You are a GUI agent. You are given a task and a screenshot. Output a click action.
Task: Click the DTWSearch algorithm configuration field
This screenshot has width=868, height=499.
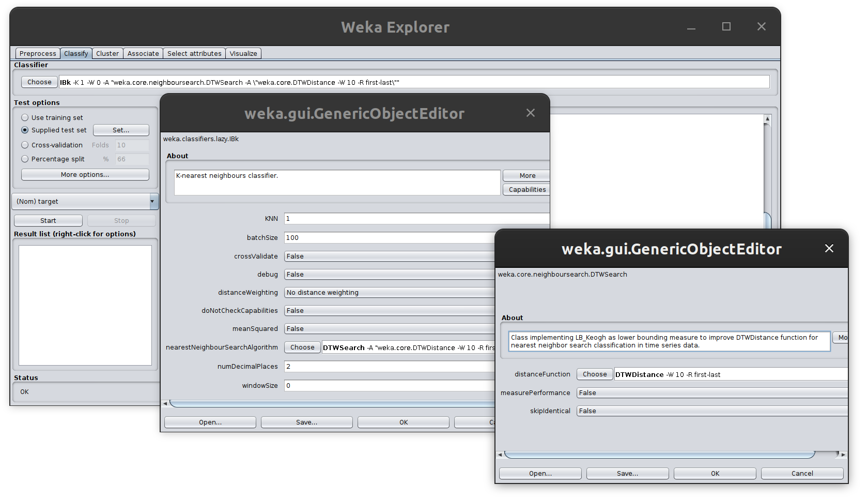click(408, 347)
